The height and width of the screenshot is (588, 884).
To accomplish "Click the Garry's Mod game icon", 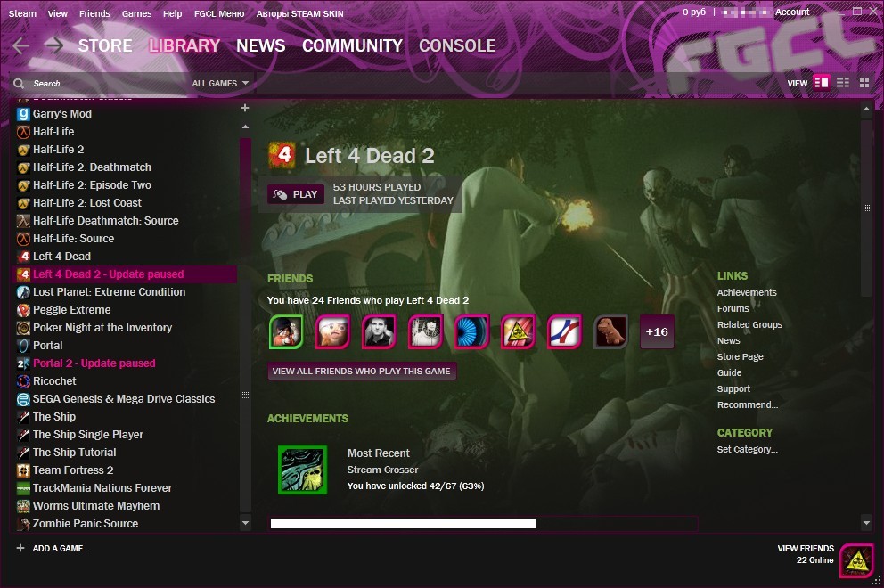I will pyautogui.click(x=23, y=114).
